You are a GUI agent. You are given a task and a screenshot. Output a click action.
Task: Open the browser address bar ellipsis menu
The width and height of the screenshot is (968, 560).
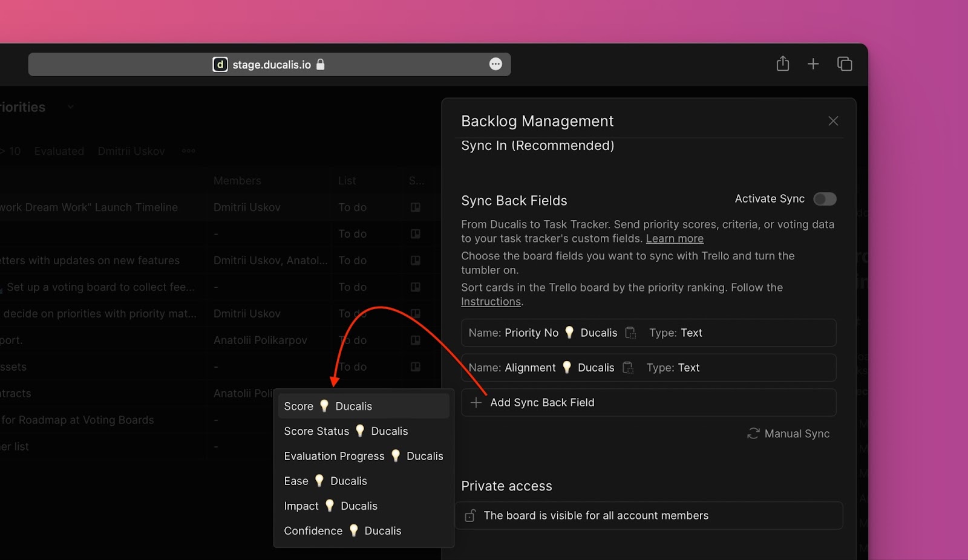click(495, 64)
